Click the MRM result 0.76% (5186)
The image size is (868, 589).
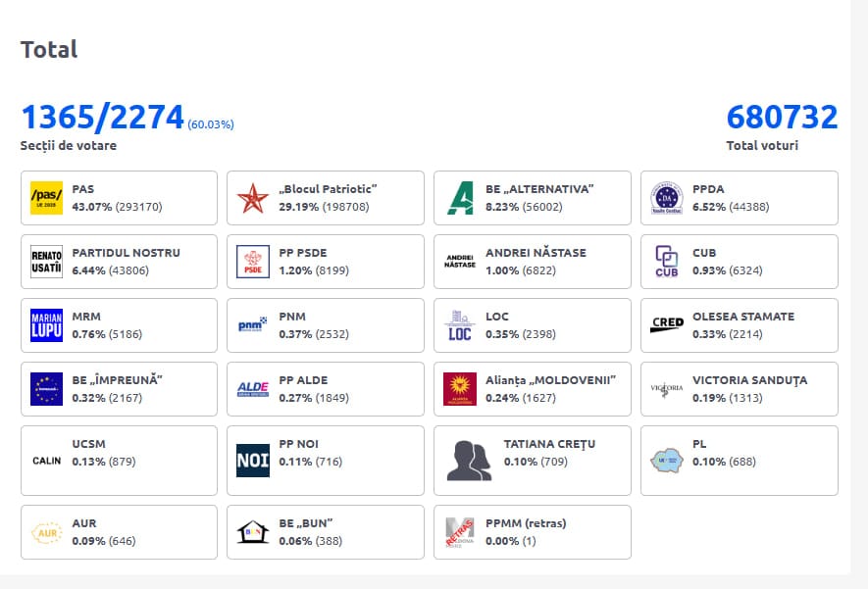pyautogui.click(x=107, y=334)
